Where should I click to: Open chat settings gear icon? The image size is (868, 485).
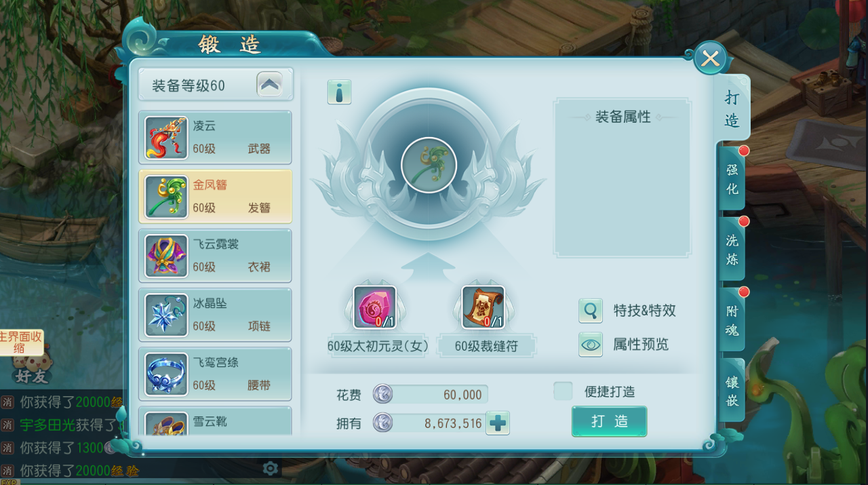pos(271,468)
